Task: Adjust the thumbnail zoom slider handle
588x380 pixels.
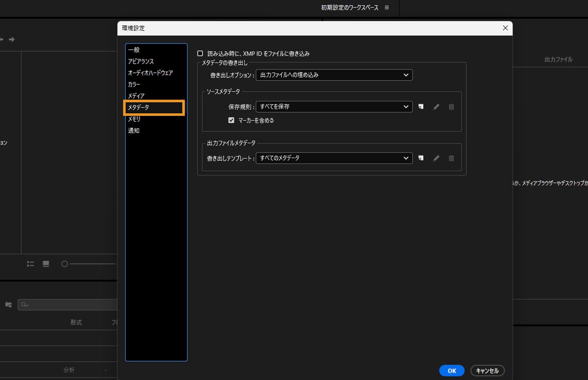Action: 65,264
